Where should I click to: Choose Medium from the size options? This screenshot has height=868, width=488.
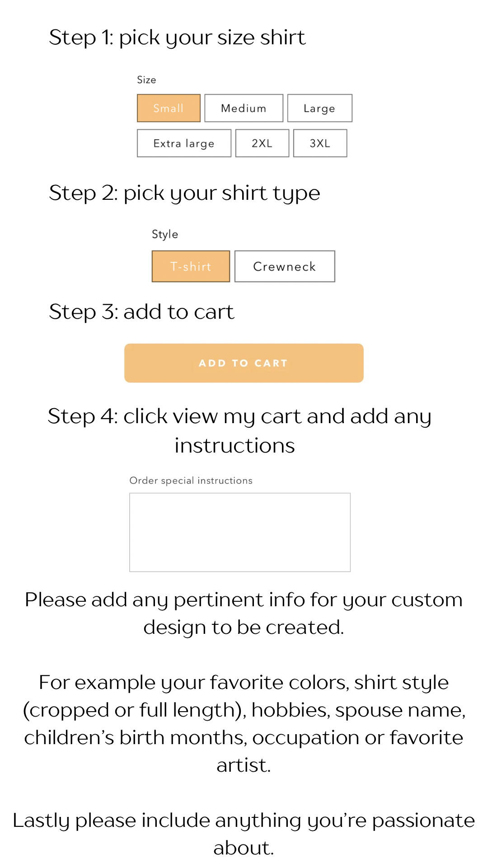point(243,108)
